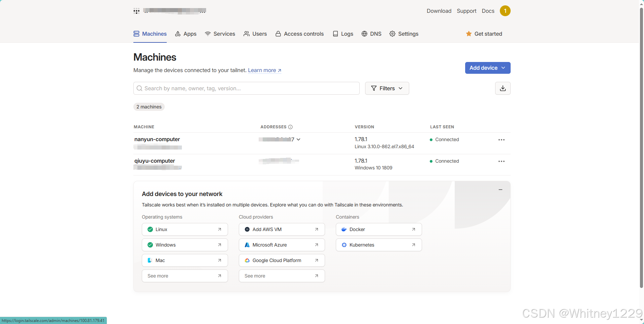Viewport: 644px width, 324px height.
Task: Open the Kubernetes container option
Action: [x=379, y=245]
